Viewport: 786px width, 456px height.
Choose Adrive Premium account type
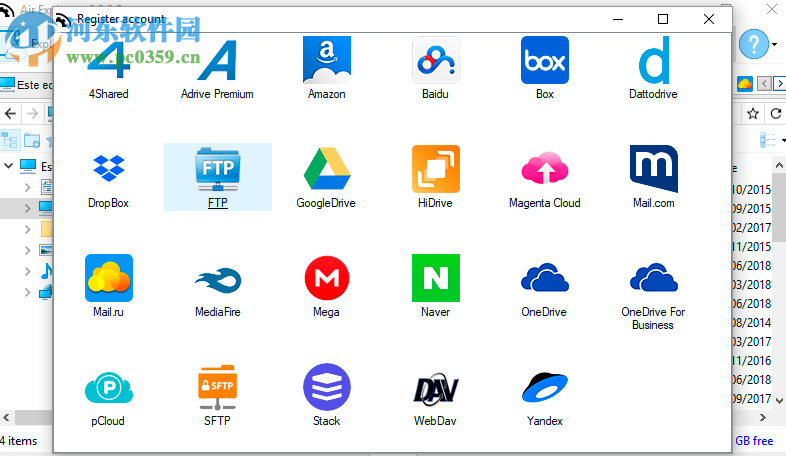tap(217, 68)
